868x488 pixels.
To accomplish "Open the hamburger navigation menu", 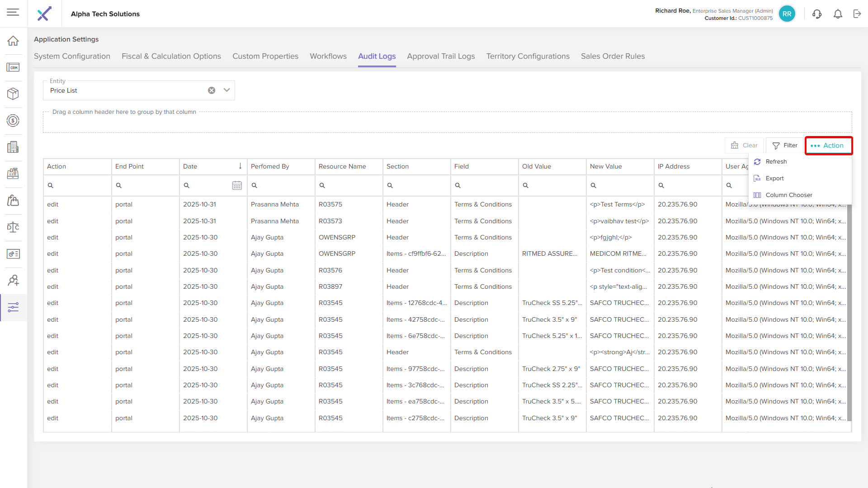I will pos(13,12).
